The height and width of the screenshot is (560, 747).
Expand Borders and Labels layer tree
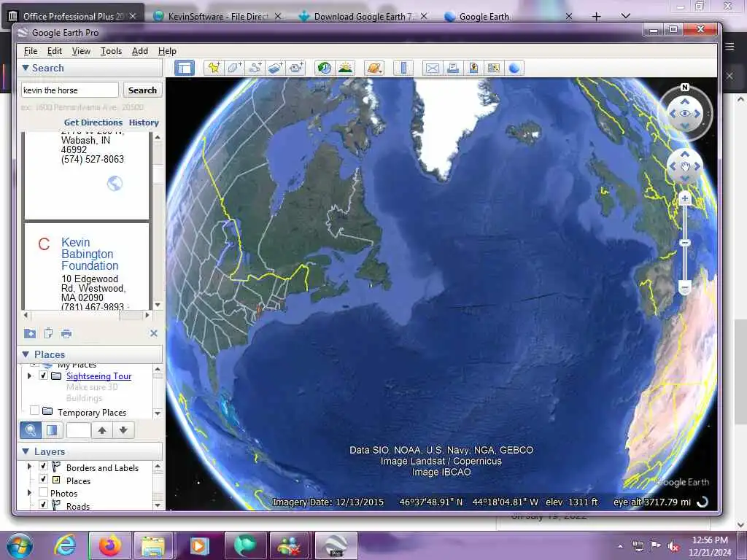[29, 466]
